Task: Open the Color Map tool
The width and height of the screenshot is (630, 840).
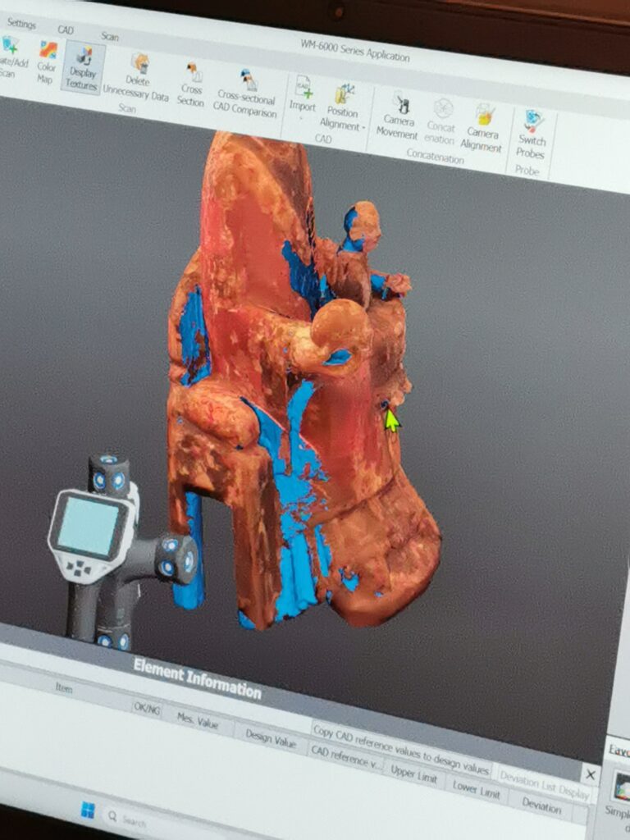Action: [x=46, y=61]
